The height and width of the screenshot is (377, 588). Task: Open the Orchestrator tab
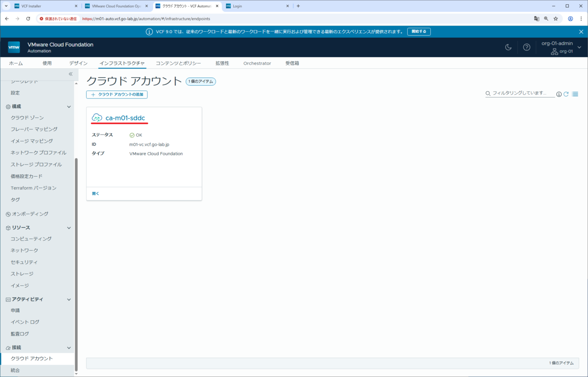(257, 63)
